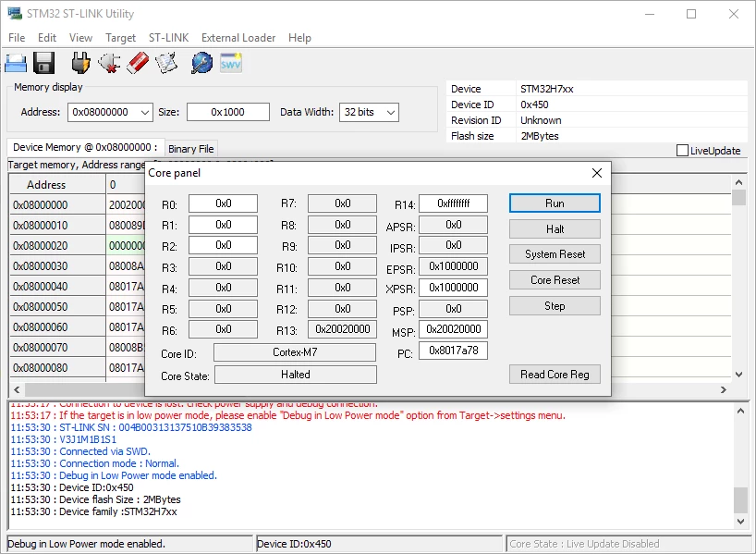The image size is (756, 554).
Task: Select memory row 0x08000020
Action: (57, 246)
